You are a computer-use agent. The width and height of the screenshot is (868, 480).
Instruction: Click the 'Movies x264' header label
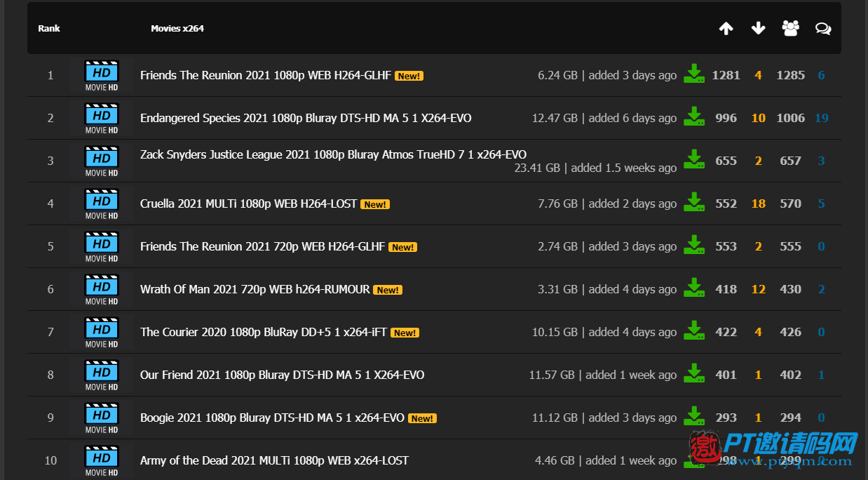click(x=177, y=29)
